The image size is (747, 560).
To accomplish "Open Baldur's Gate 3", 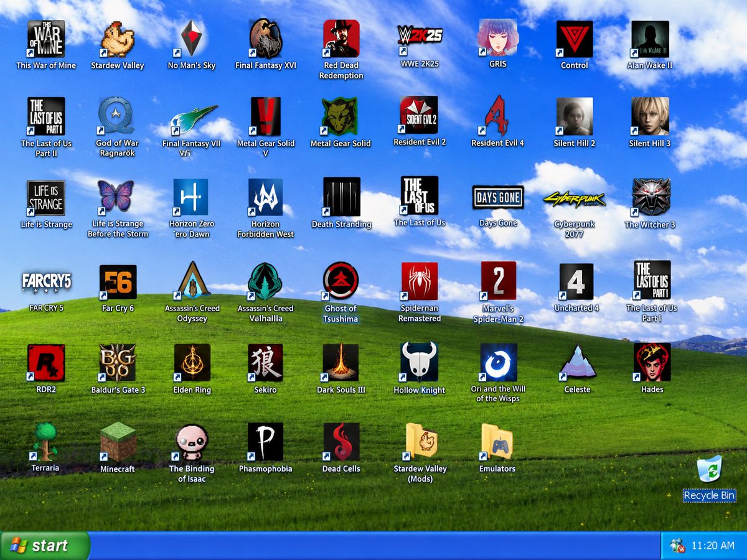I will 117,363.
